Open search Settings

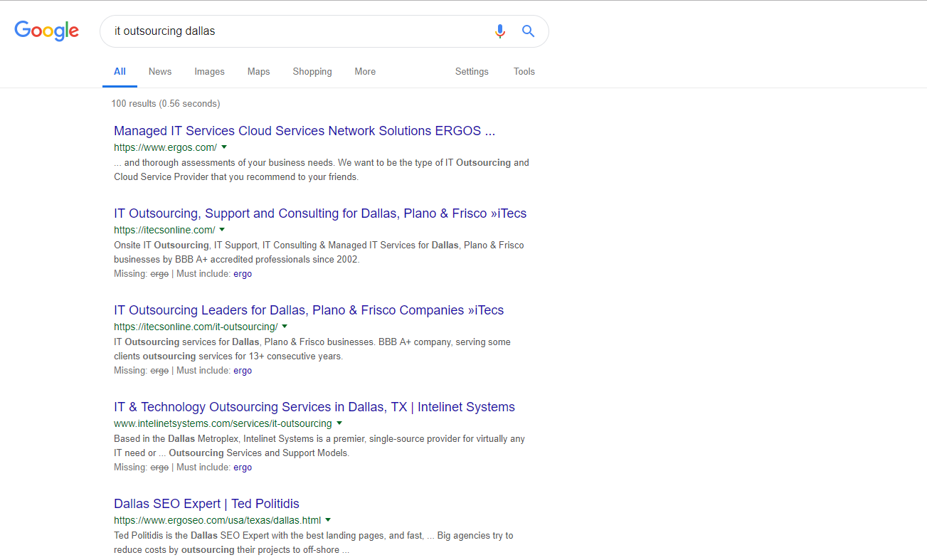tap(472, 71)
